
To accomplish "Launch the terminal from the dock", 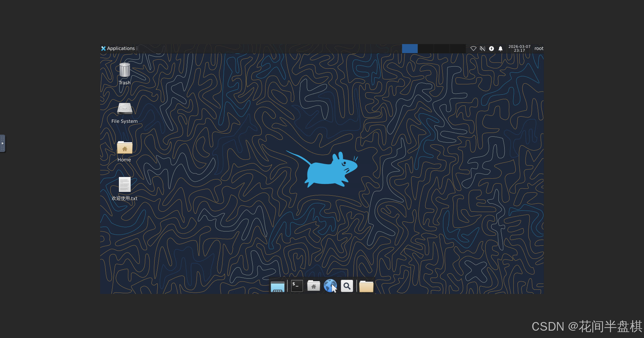I will point(297,286).
